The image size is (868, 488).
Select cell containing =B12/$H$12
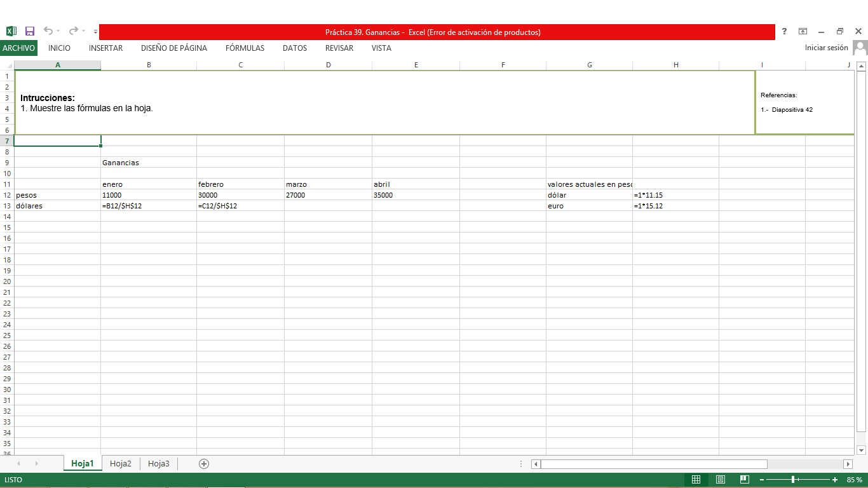(x=149, y=206)
